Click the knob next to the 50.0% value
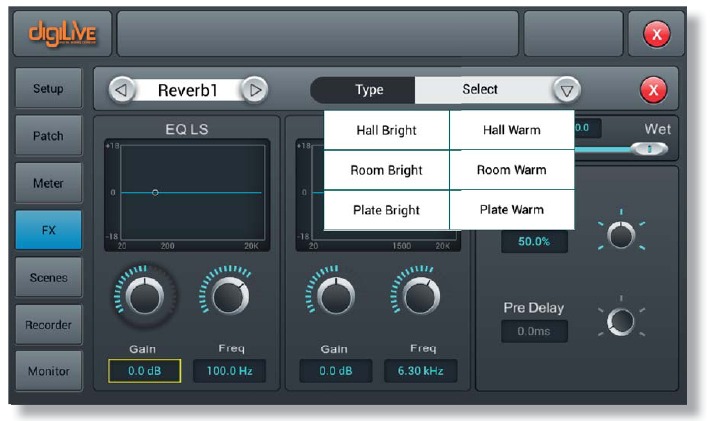The image size is (713, 421). coord(621,235)
